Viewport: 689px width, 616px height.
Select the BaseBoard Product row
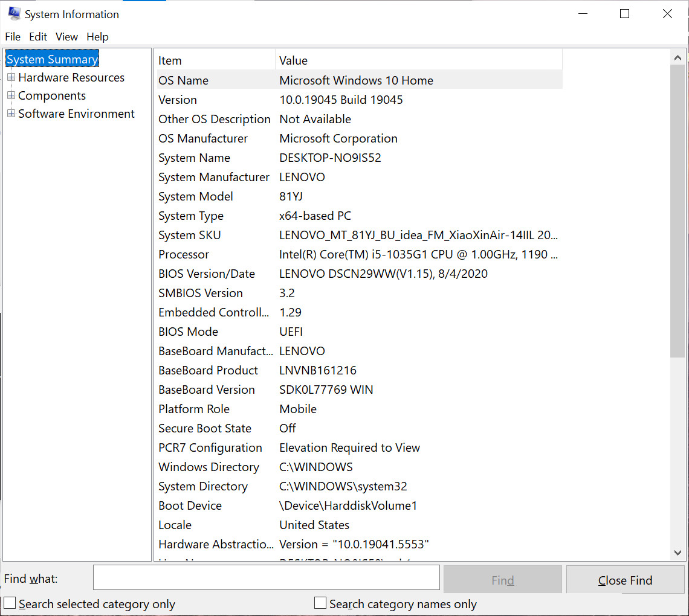tap(360, 370)
